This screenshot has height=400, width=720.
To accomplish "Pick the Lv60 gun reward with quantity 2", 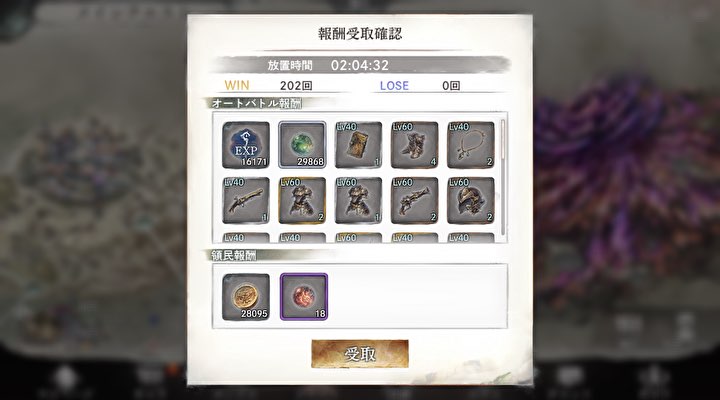I will (x=414, y=201).
